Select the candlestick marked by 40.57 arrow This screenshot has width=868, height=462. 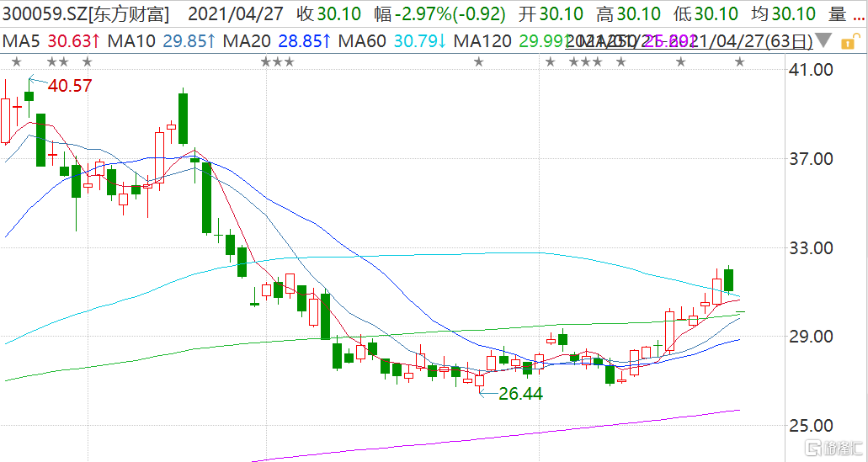pyautogui.click(x=29, y=96)
